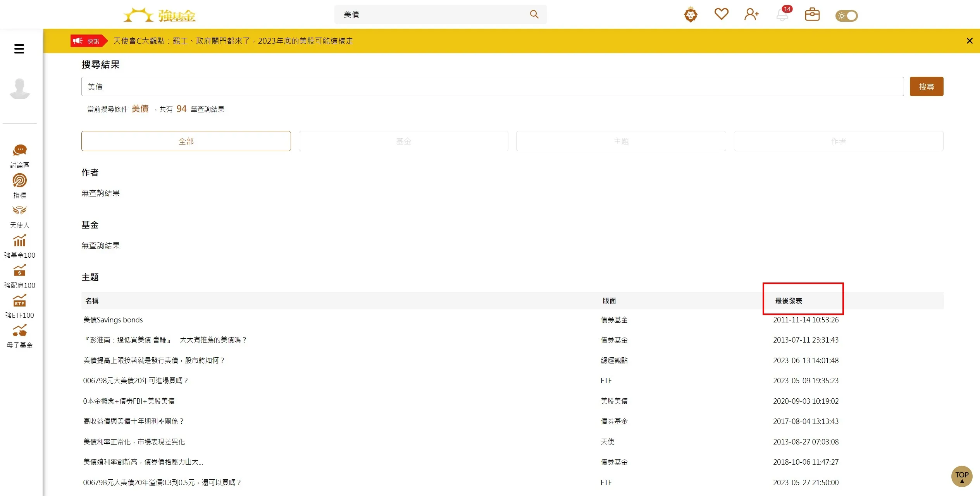Click date 2023-06-13 14:01:48
The width and height of the screenshot is (980, 496).
(806, 360)
